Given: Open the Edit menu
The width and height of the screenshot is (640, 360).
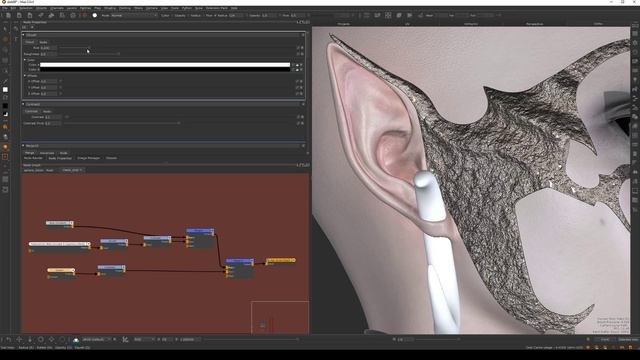Looking at the screenshot, I should click(x=13, y=8).
